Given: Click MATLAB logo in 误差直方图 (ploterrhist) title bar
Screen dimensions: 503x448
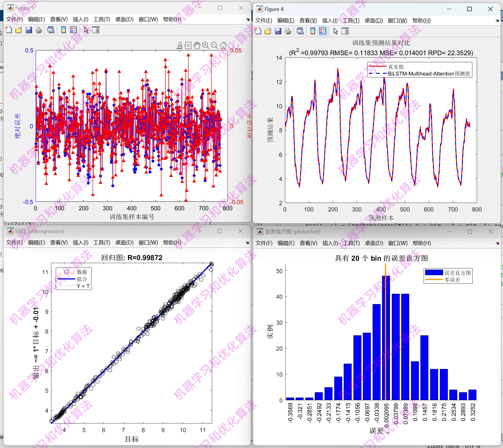Looking at the screenshot, I should click(260, 232).
